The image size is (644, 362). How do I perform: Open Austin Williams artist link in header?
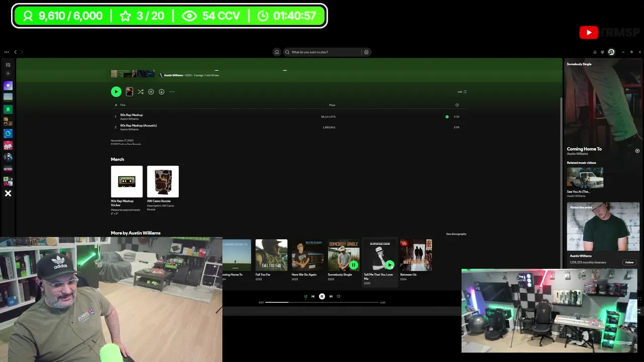[174, 75]
